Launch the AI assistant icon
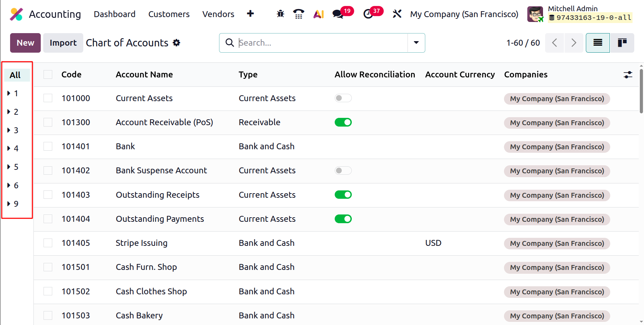This screenshot has height=325, width=644. coord(319,14)
